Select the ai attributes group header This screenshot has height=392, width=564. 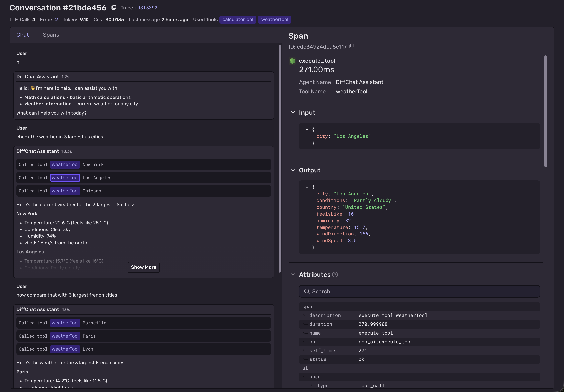(x=419, y=368)
